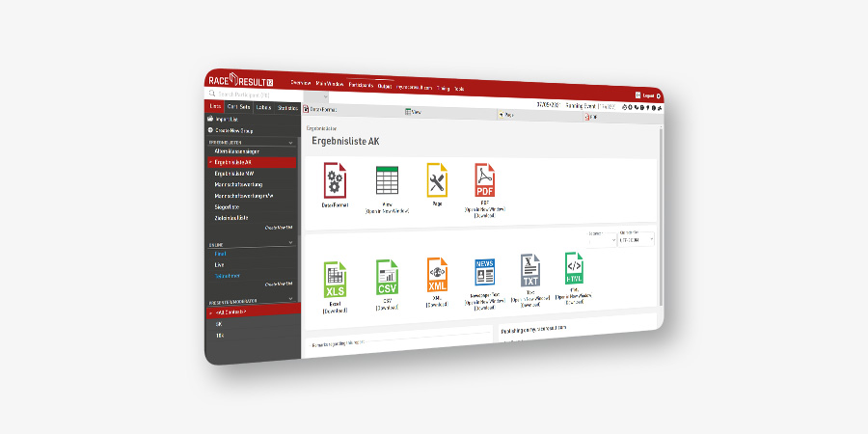
Task: Download the orange XML export icon
Action: 437,275
